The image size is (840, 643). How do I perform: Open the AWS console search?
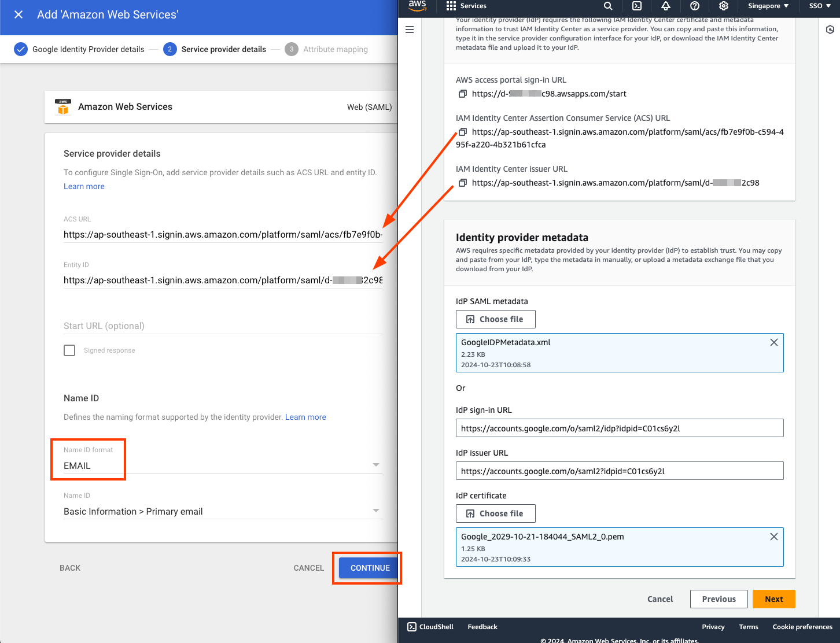point(608,6)
